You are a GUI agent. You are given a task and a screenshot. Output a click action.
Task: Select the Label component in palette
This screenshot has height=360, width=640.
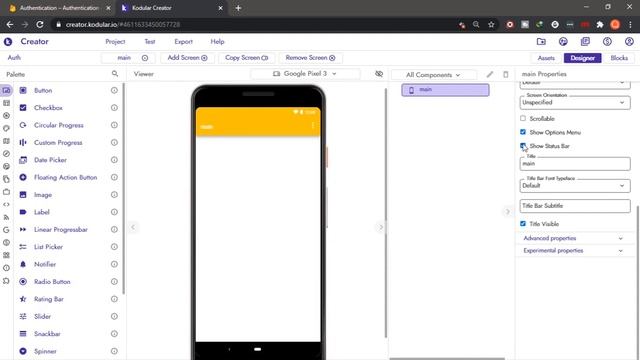pos(42,212)
